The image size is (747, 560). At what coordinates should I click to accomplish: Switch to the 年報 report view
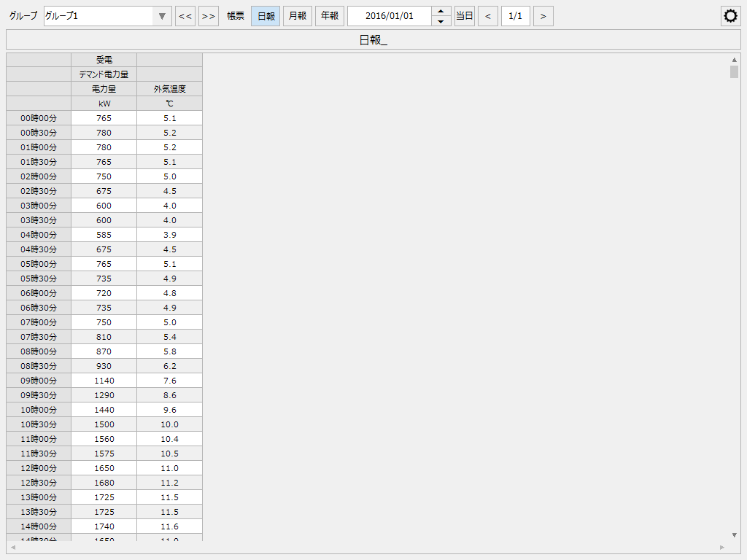tap(328, 15)
